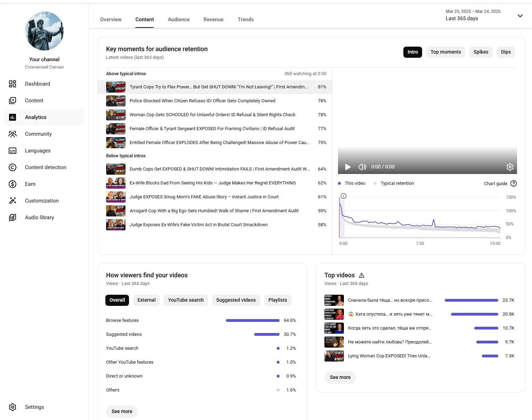Screen dimensions: 532x420
Task: Open Customization magic wand icon
Action: tap(13, 201)
